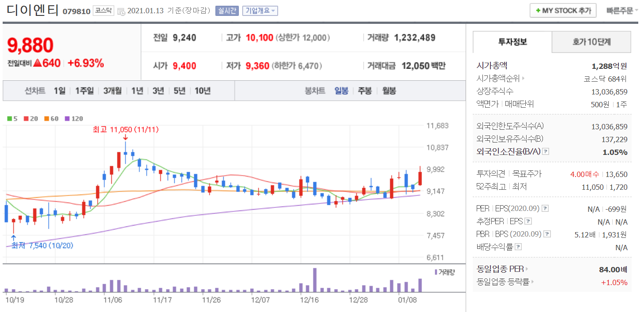Open help icon beside PBR BPS
Viewport: 644px width, 312px height.
coord(547,234)
